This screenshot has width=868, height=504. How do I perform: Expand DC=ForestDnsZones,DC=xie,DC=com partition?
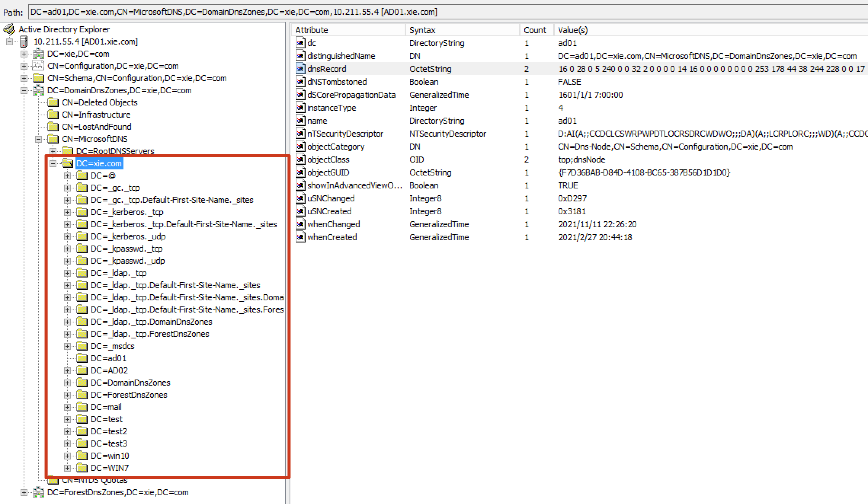pos(24,492)
